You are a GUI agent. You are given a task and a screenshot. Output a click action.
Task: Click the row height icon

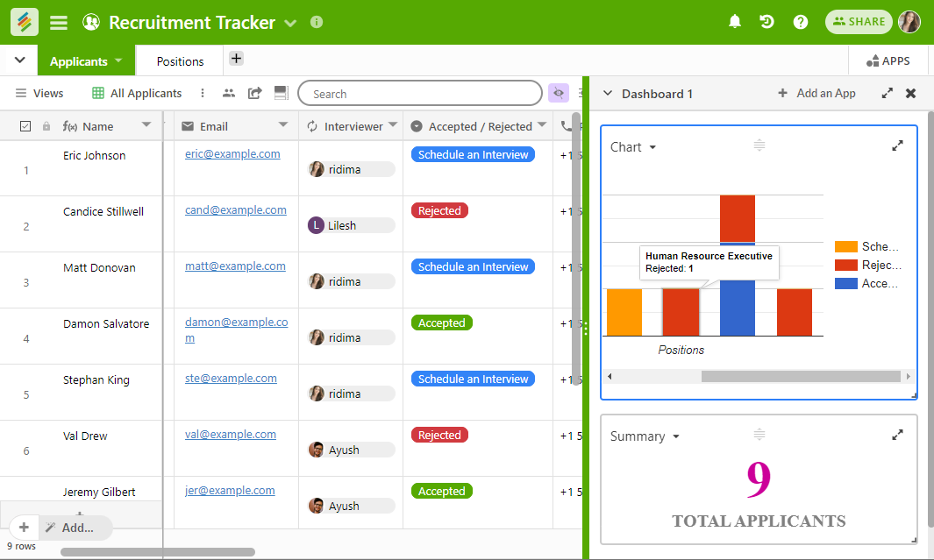click(281, 93)
